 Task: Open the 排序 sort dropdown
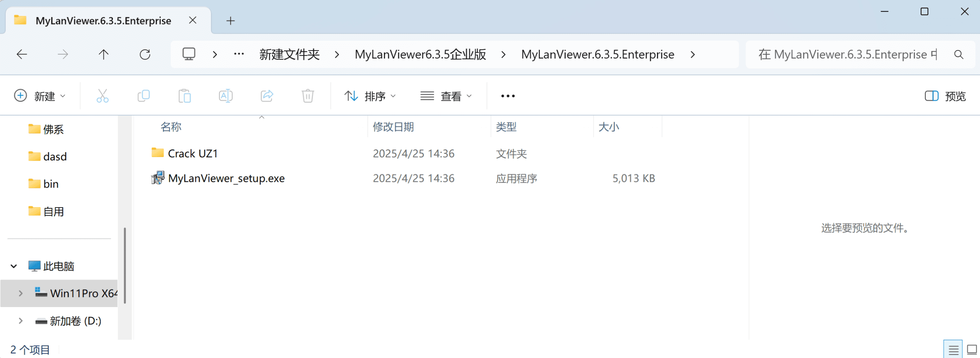click(x=370, y=96)
